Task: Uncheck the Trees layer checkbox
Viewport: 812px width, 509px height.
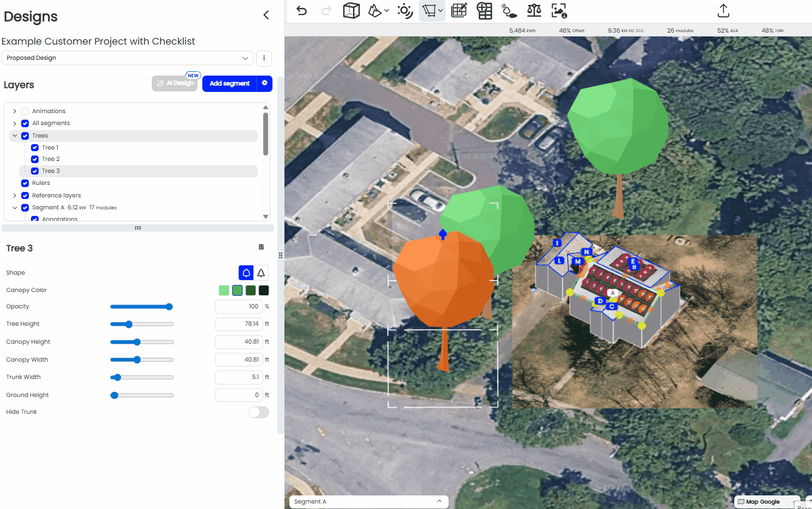Action: (x=25, y=136)
